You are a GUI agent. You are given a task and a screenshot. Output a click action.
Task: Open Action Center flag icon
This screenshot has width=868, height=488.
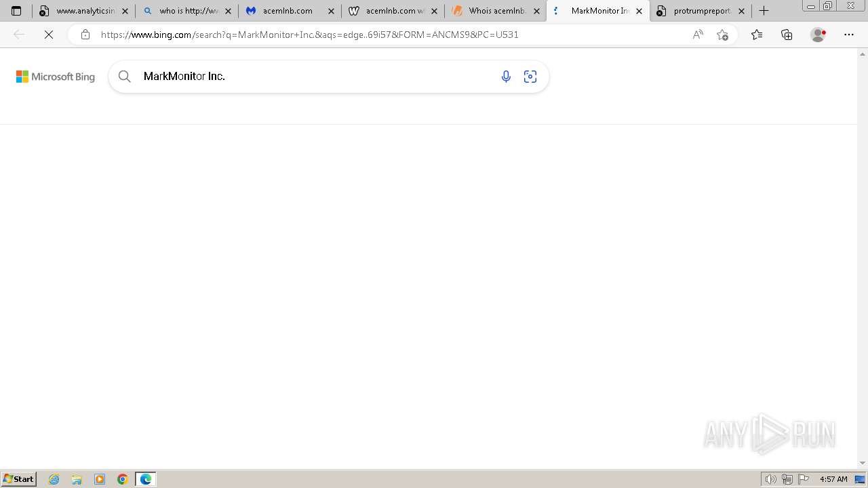(804, 479)
